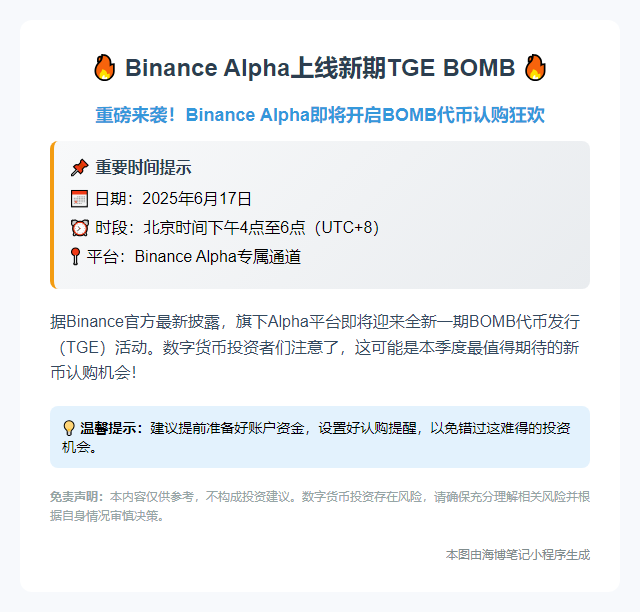Click the fire emoji after "BOMB"
The height and width of the screenshot is (612, 640).
[535, 68]
